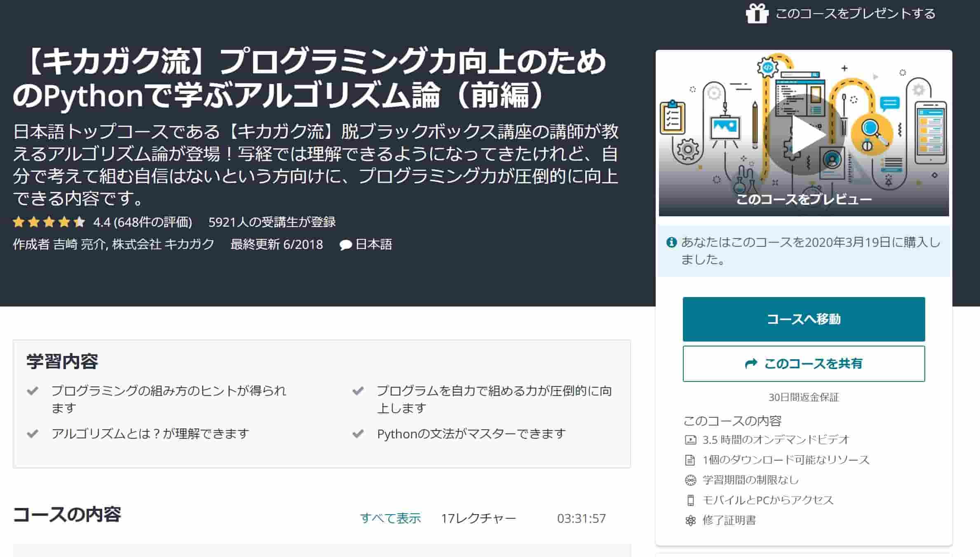980x557 pixels.
Task: Click 5921人の受講生が登録 text
Action: pos(272,222)
